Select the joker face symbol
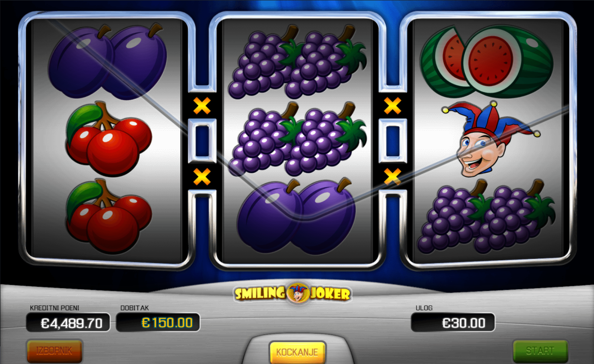This screenshot has width=594, height=364. tap(491, 139)
